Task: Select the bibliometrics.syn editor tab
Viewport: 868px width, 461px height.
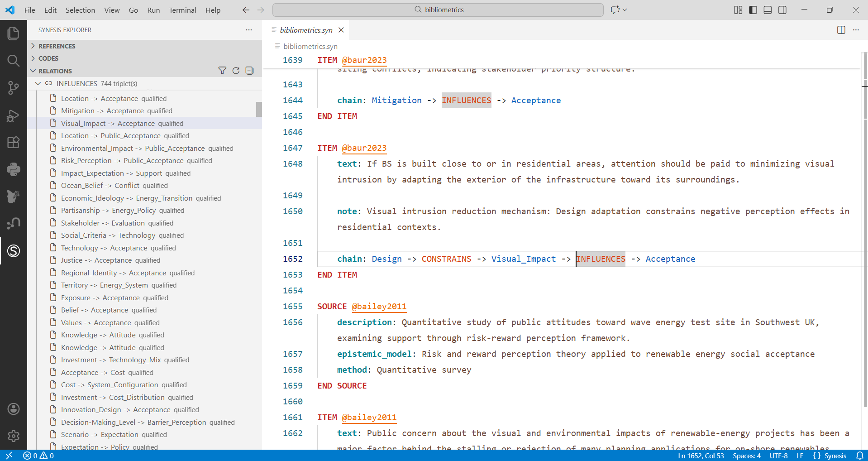Action: [x=305, y=30]
